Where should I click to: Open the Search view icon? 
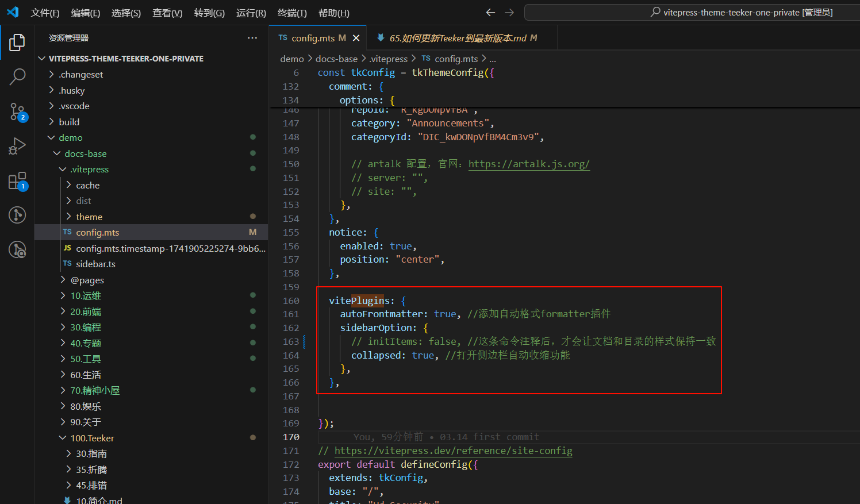(17, 76)
